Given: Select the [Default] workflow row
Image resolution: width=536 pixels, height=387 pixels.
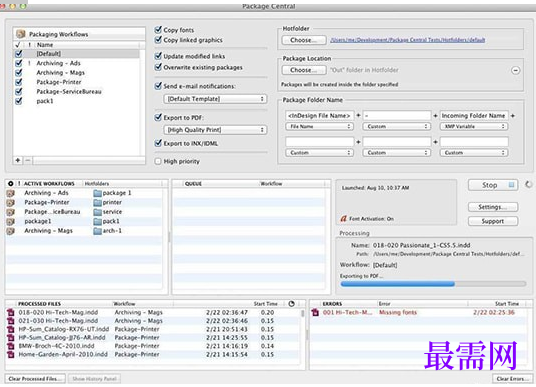Looking at the screenshot, I should (x=77, y=54).
